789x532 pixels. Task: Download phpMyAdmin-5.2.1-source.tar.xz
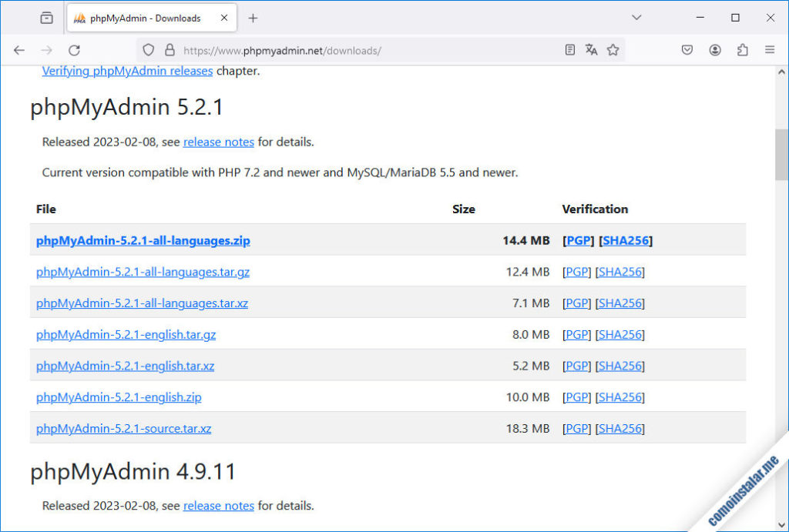click(x=124, y=428)
